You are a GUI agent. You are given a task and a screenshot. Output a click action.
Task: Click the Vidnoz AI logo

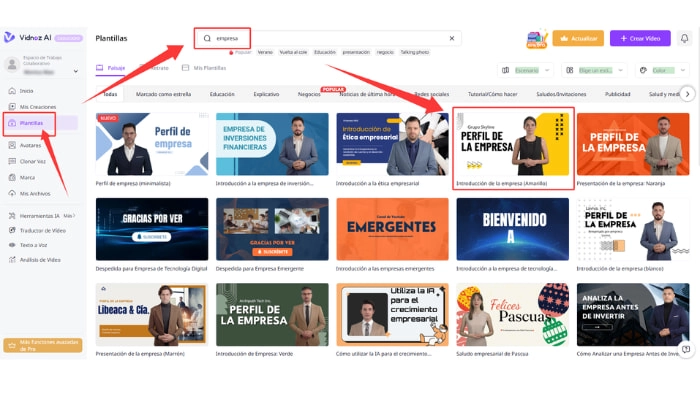click(x=28, y=38)
